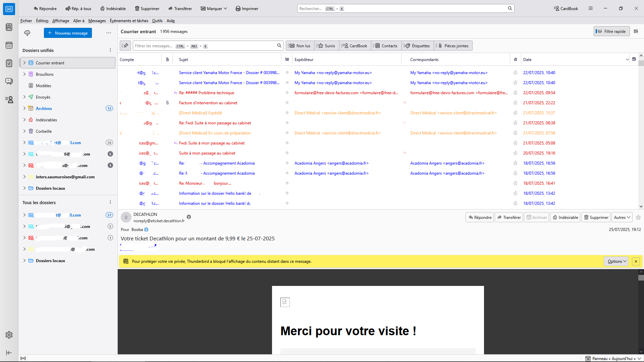Toggle the Pièces jointes quick filter
This screenshot has width=644, height=362.
point(453,46)
